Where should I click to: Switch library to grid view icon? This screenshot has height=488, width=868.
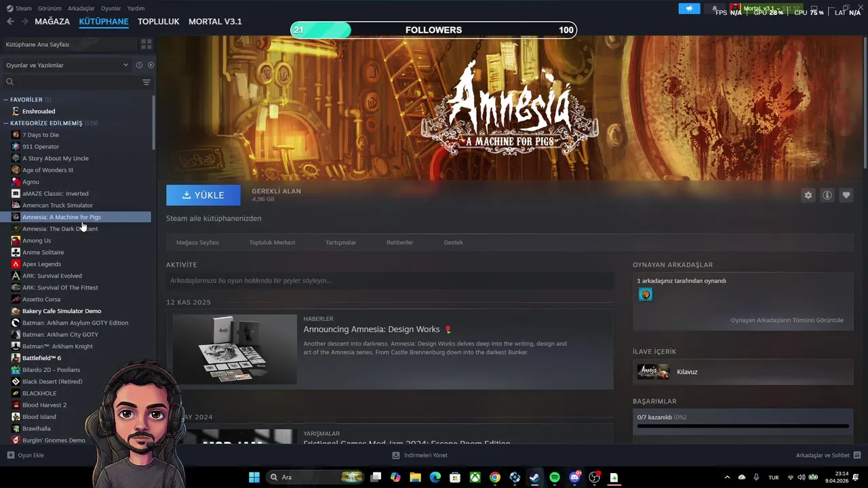click(146, 44)
